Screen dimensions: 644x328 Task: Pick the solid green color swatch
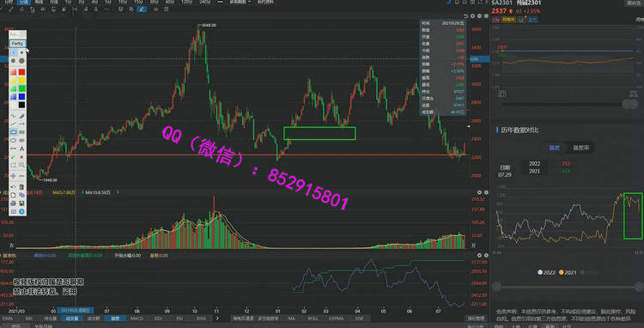click(22, 88)
